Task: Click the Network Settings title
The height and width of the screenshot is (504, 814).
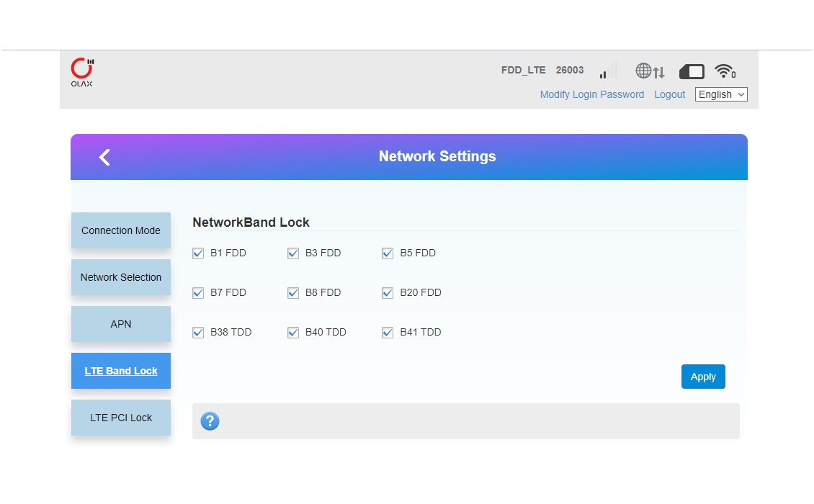Action: (437, 156)
